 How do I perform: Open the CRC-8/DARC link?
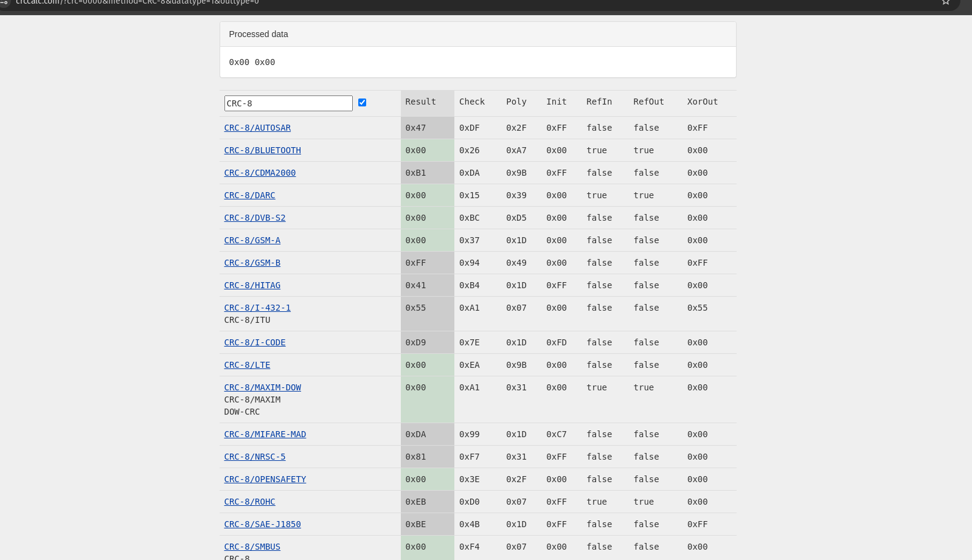249,195
